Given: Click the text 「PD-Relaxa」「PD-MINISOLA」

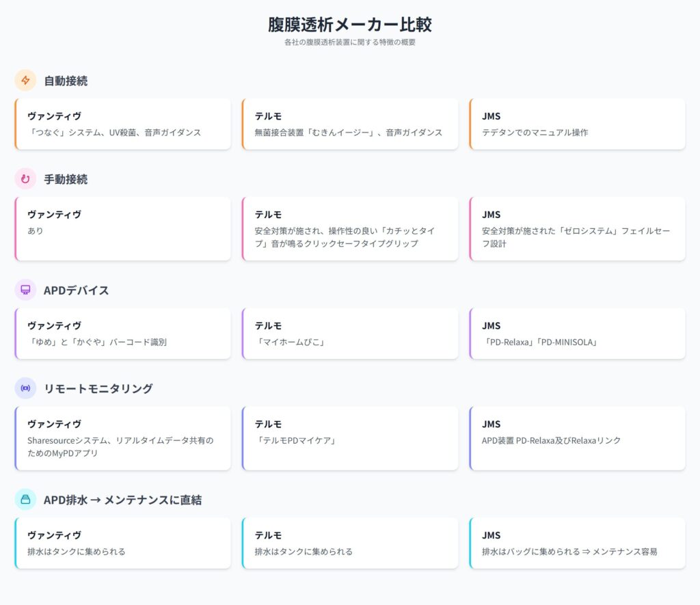Looking at the screenshot, I should (541, 342).
